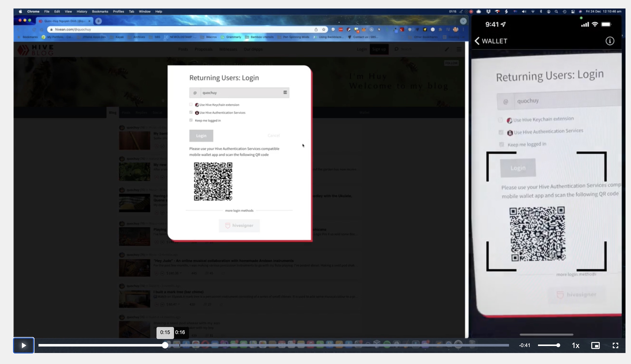Image resolution: width=631 pixels, height=364 pixels.
Task: Adjust the video player volume slider
Action: point(549,345)
